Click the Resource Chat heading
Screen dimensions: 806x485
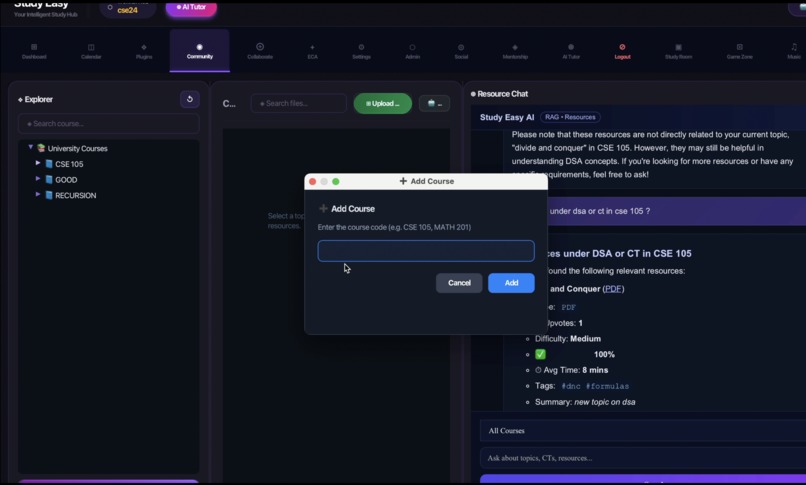[499, 94]
